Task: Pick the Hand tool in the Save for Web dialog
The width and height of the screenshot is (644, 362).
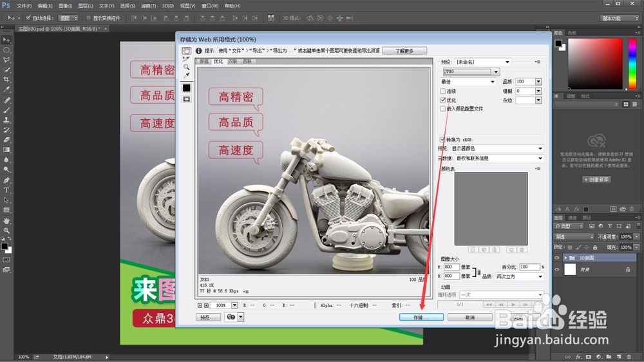Action: click(x=187, y=50)
